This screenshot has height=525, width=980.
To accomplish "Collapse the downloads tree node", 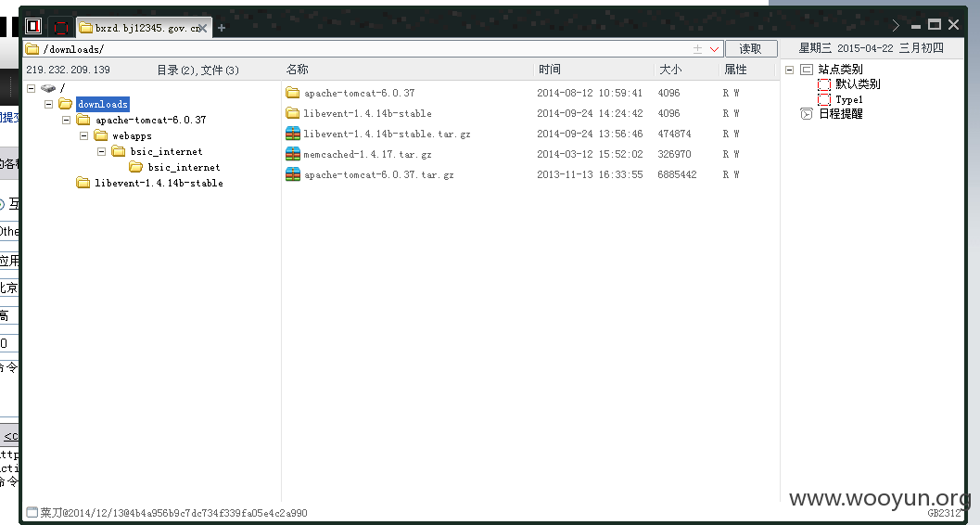I will tap(49, 105).
